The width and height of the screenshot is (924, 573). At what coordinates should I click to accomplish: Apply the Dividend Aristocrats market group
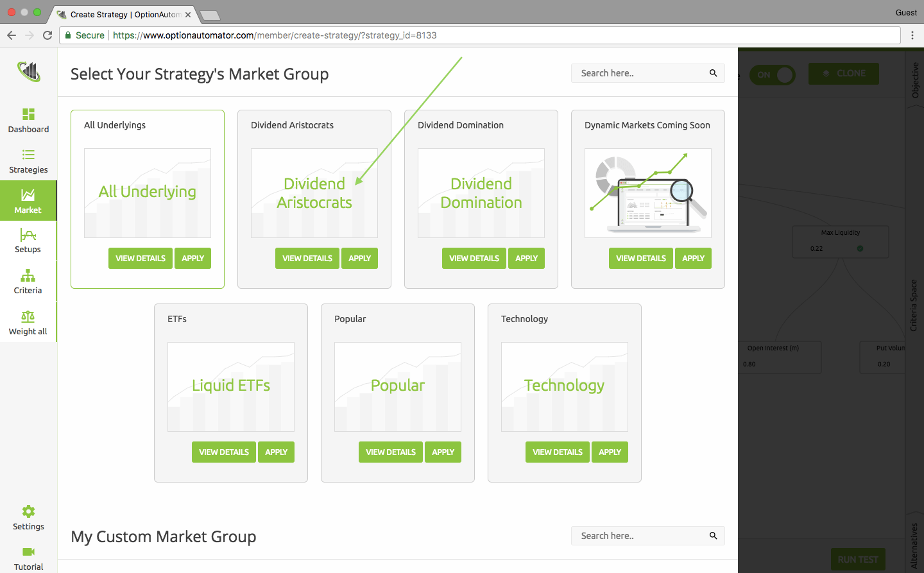point(359,258)
